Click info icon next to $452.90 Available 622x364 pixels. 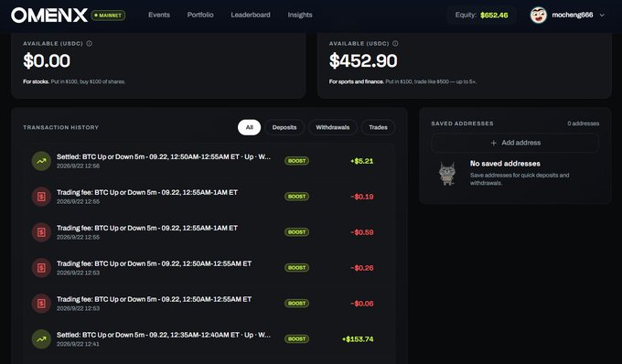point(395,44)
